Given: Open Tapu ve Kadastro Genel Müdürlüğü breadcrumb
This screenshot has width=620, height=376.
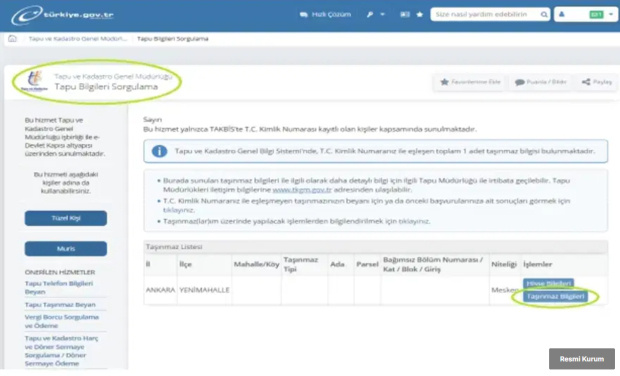Looking at the screenshot, I should point(78,39).
